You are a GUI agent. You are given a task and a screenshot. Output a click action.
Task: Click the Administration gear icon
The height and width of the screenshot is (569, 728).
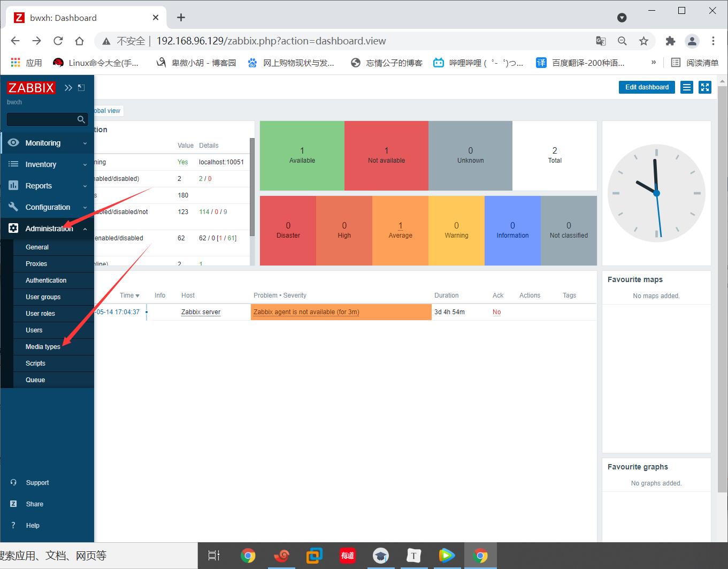(x=13, y=229)
